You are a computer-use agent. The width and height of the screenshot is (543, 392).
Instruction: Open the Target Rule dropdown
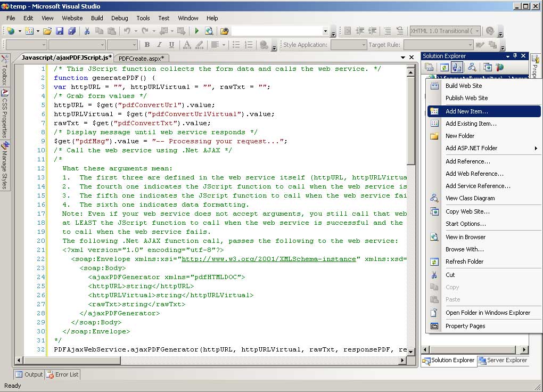click(x=470, y=45)
